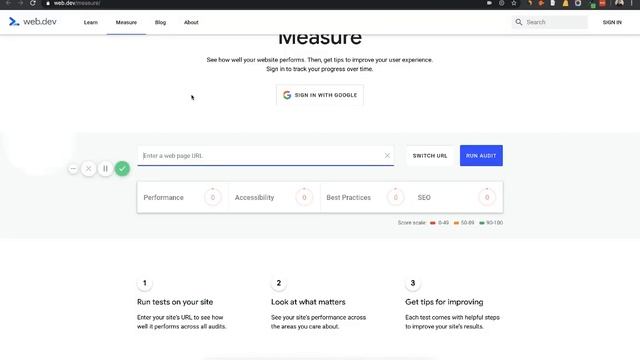Click the "Run tests on your site" heading
The height and width of the screenshot is (360, 640).
[x=175, y=302]
